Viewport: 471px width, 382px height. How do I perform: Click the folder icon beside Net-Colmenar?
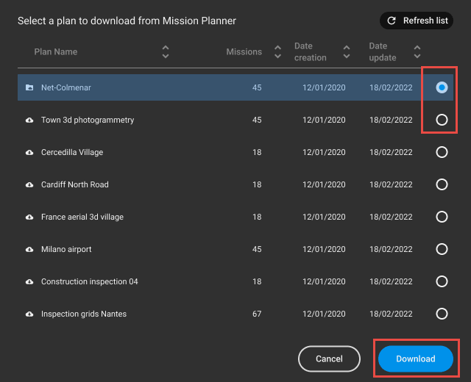pyautogui.click(x=30, y=88)
